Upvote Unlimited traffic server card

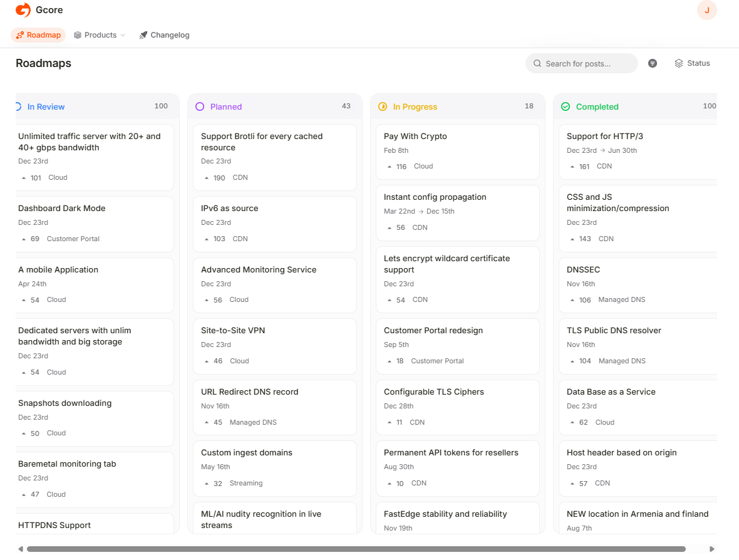tap(31, 178)
